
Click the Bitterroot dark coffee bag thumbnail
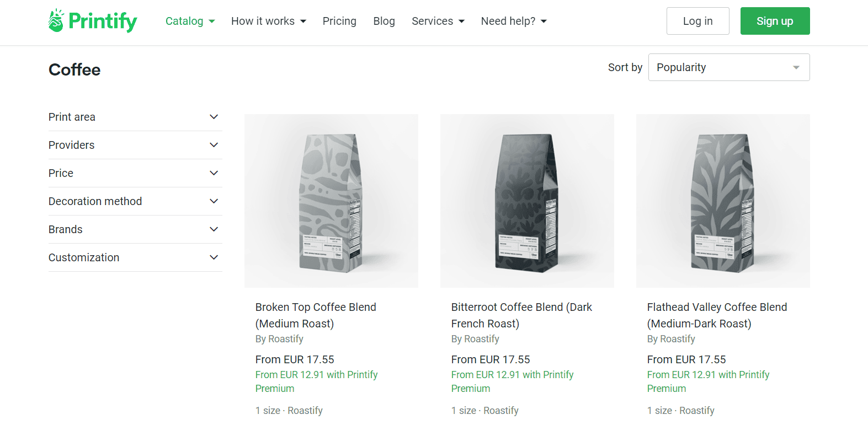coord(526,201)
